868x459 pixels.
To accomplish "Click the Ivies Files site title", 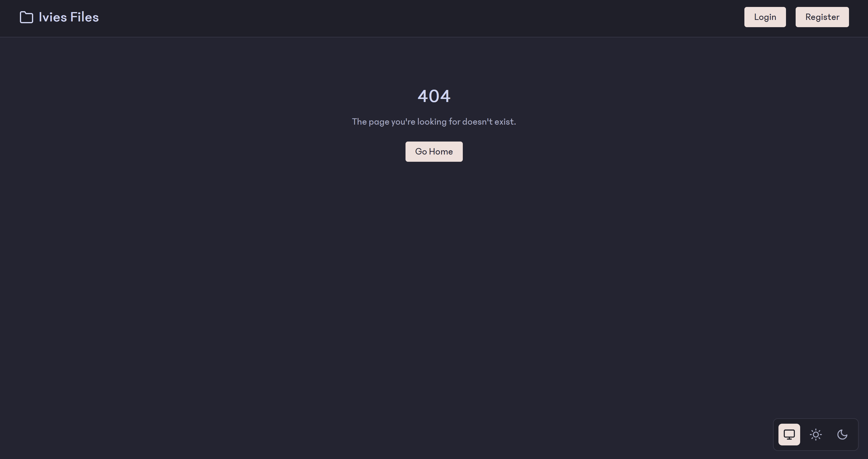I will (69, 17).
